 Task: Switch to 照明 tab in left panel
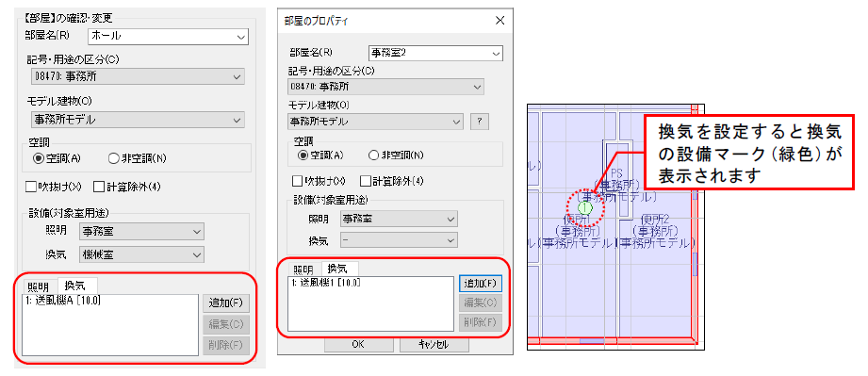(39, 286)
